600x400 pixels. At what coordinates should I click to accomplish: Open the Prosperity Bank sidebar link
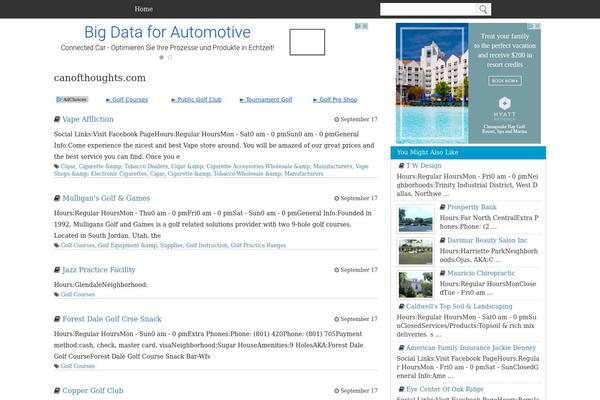(x=472, y=207)
